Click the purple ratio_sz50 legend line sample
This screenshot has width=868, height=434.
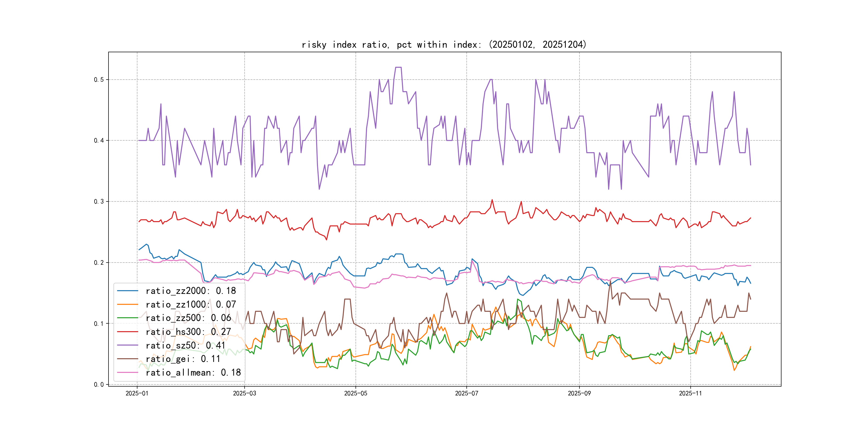(127, 345)
